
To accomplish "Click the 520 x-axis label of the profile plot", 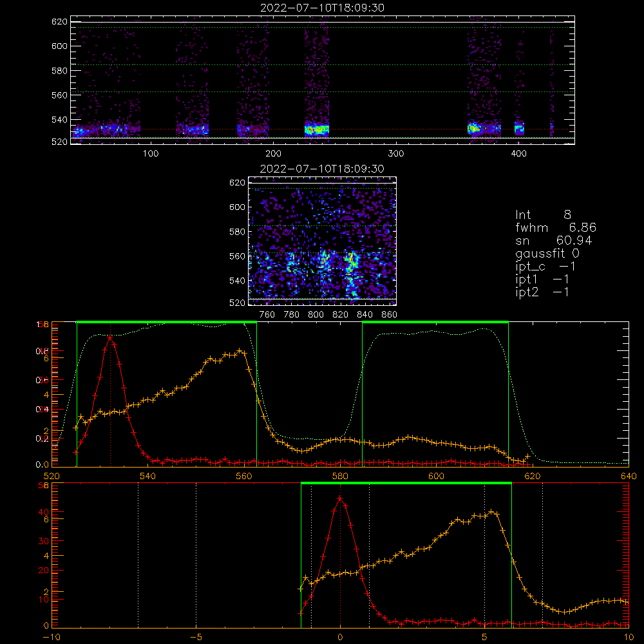I will click(52, 477).
